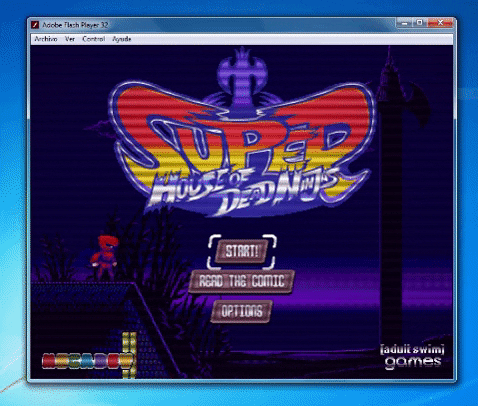Click the Adobe Flash Player title icon

pos(35,25)
